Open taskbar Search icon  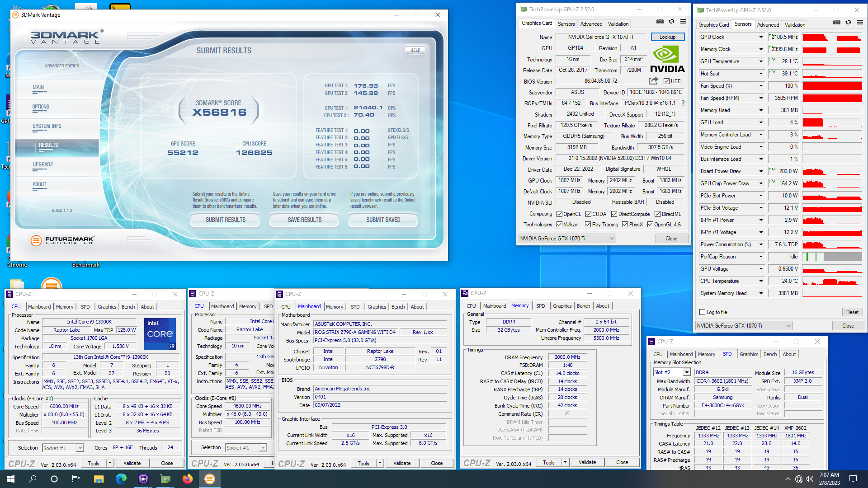33,479
